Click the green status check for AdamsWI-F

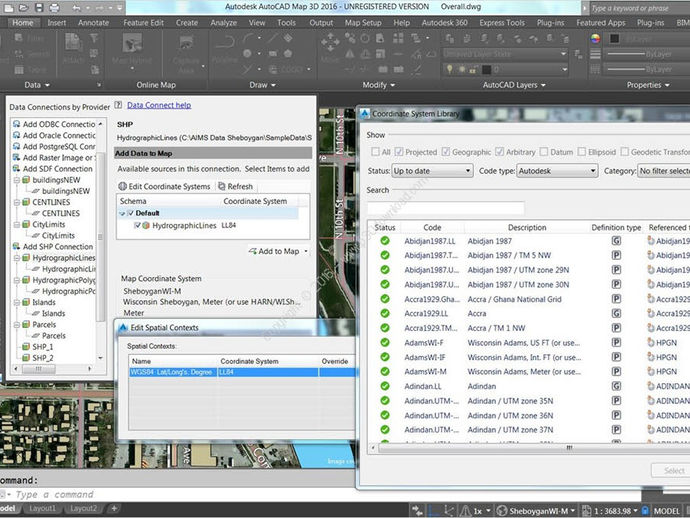[385, 342]
